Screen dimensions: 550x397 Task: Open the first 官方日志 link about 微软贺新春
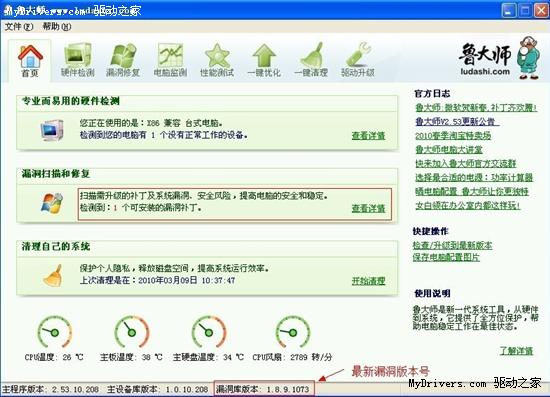point(476,108)
